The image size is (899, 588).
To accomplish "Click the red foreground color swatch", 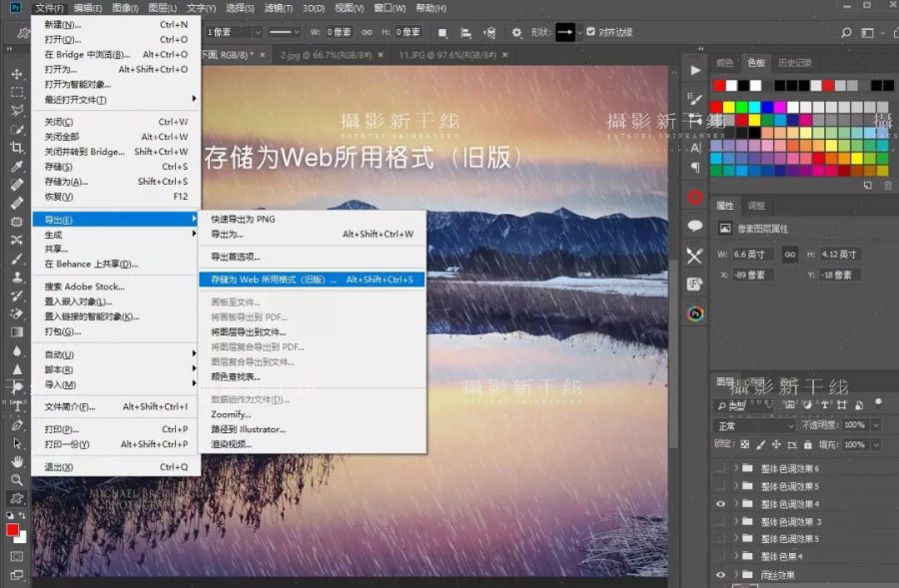I will coord(12,530).
